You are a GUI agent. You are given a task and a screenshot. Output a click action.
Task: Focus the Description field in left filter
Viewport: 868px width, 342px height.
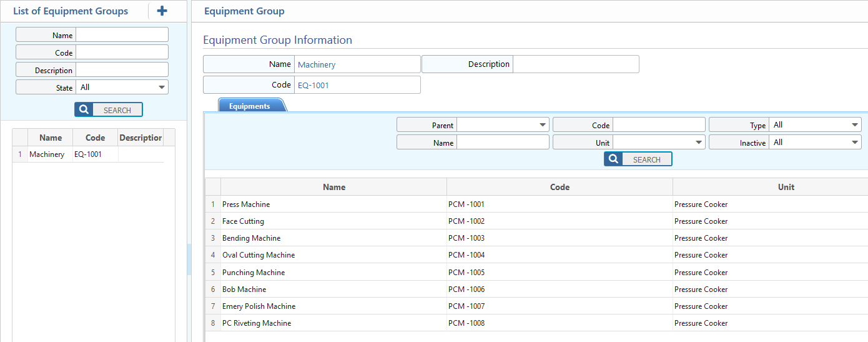point(122,70)
